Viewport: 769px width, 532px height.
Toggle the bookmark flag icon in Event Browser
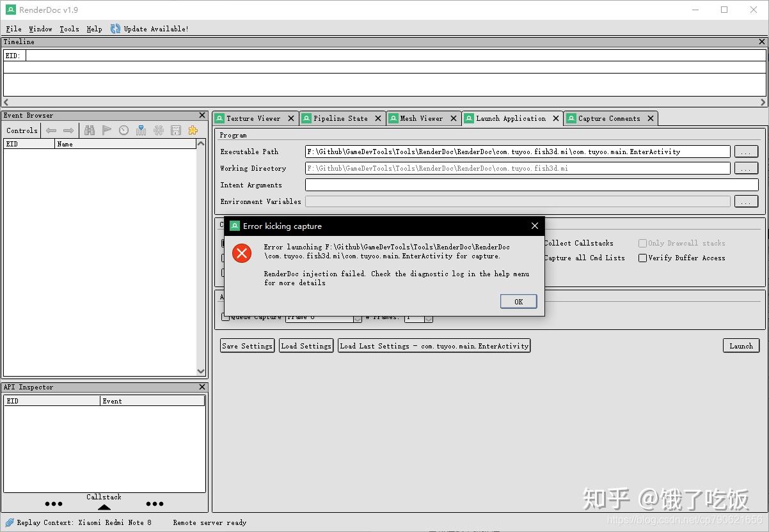pos(106,130)
